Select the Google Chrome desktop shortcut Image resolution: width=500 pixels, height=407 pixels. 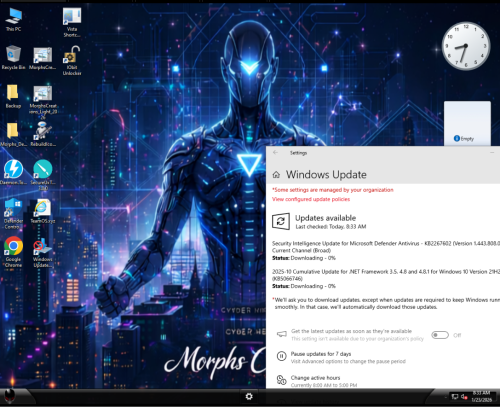13,252
